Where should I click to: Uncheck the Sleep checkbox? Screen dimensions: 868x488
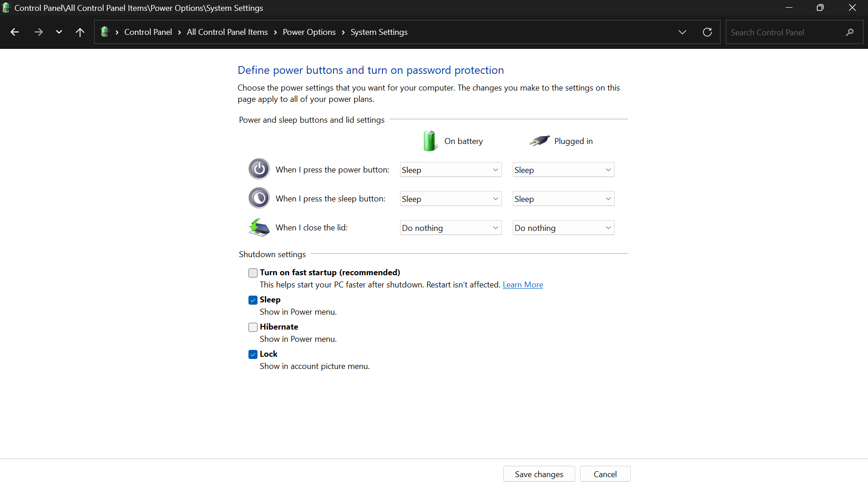(x=253, y=300)
